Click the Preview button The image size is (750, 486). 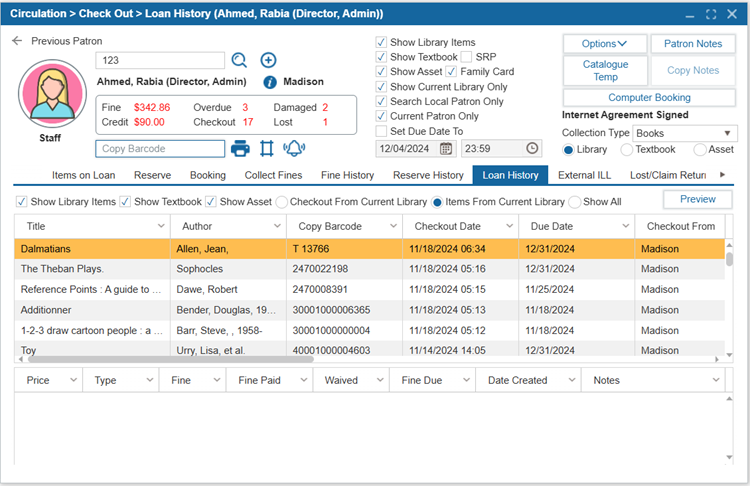click(x=697, y=199)
